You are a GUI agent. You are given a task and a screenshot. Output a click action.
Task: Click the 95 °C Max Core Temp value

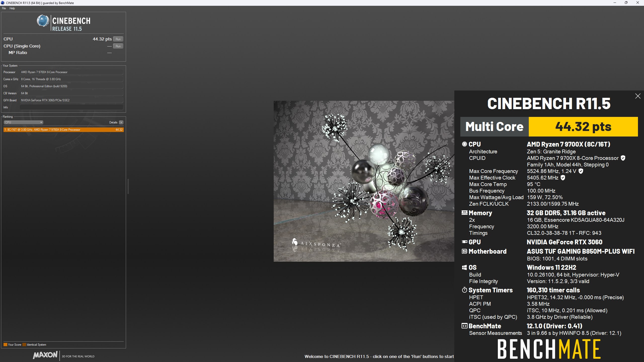(534, 184)
